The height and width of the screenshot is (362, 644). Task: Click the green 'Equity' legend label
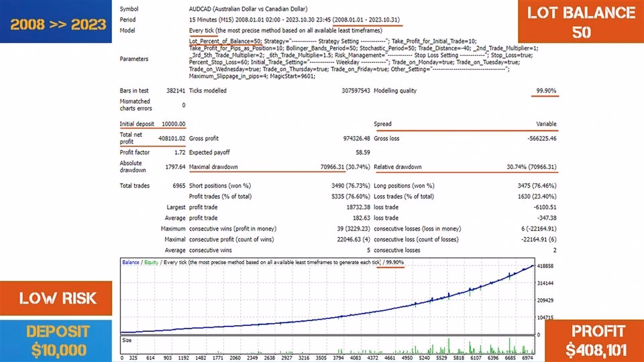(x=151, y=262)
